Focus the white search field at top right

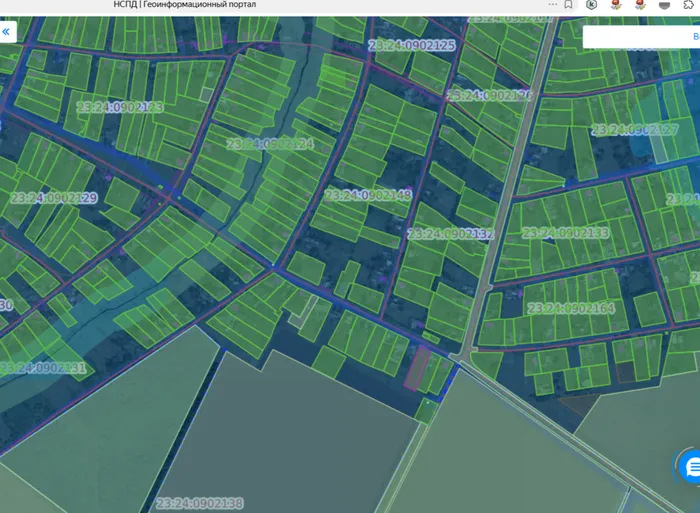click(640, 36)
